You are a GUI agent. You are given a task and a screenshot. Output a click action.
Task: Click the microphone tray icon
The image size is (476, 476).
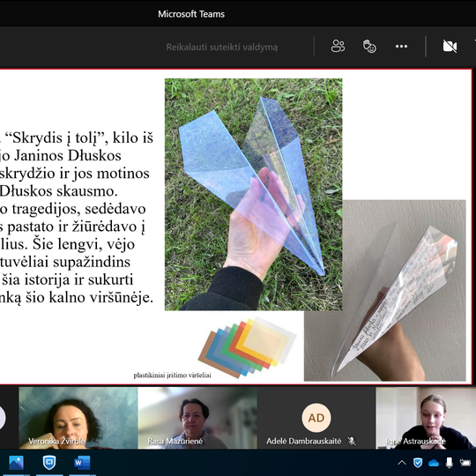click(450, 463)
